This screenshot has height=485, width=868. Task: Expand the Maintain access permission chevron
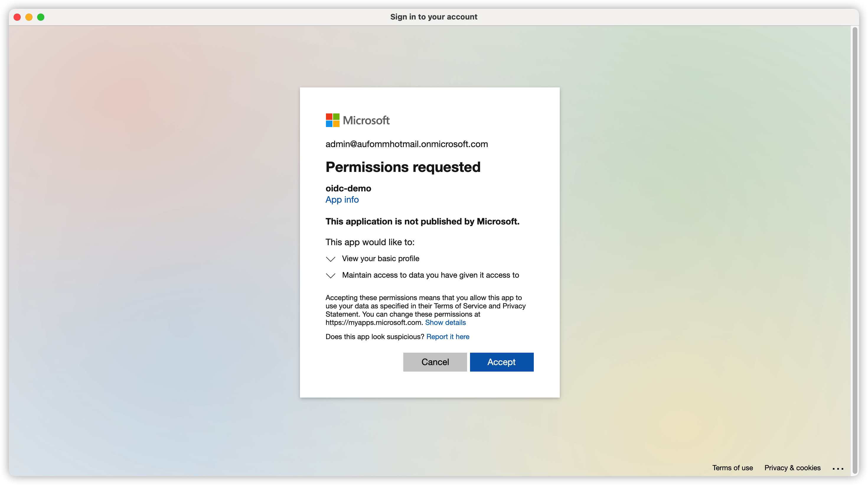(x=331, y=275)
